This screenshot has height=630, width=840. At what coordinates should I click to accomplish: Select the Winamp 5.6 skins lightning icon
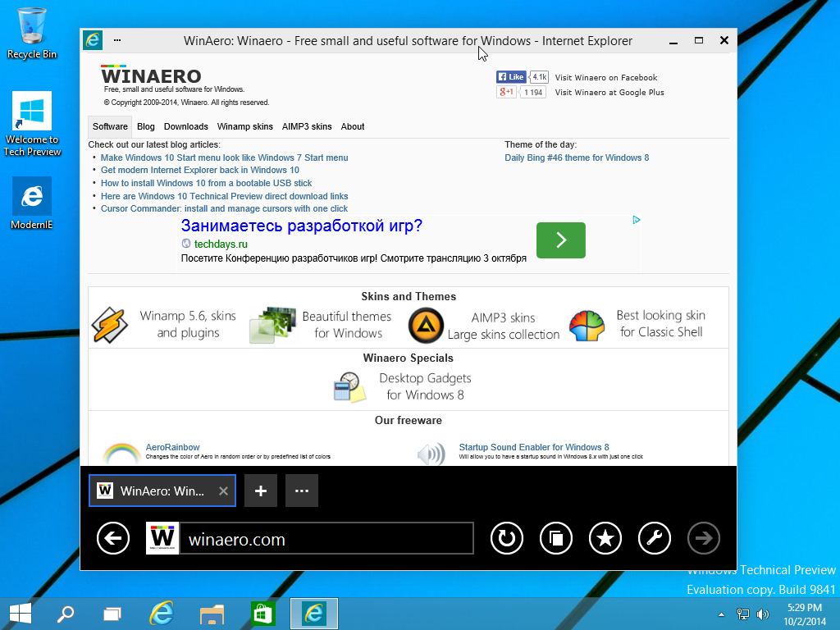coord(110,325)
